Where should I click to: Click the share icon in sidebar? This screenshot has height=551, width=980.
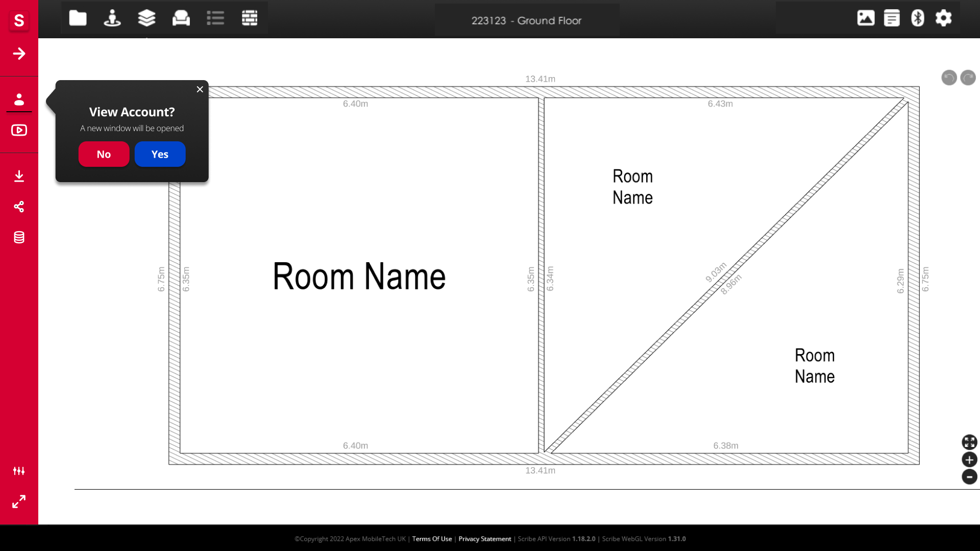[x=19, y=207]
